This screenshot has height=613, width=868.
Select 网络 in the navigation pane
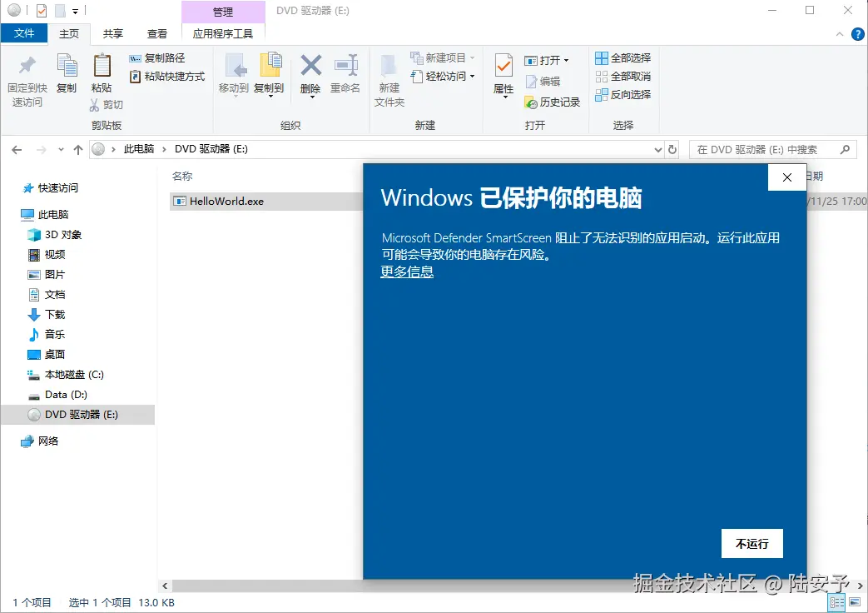click(40, 441)
